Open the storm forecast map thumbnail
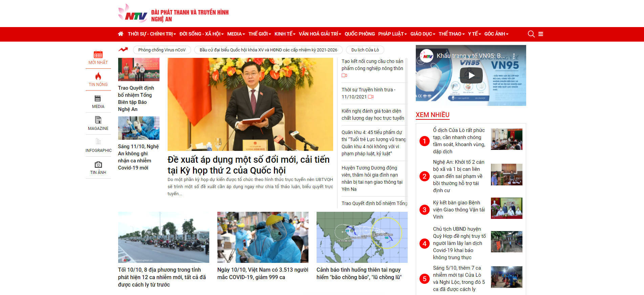The height and width of the screenshot is (295, 644). pos(362,237)
